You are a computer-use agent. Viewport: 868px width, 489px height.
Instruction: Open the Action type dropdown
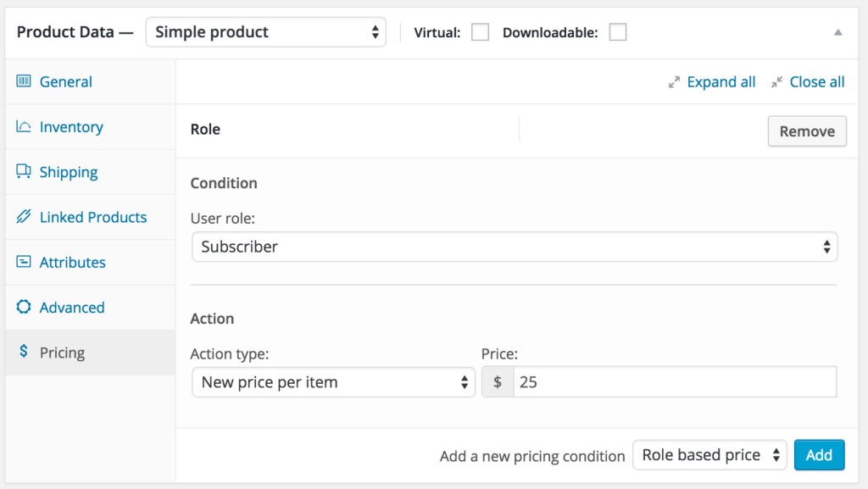coord(333,382)
